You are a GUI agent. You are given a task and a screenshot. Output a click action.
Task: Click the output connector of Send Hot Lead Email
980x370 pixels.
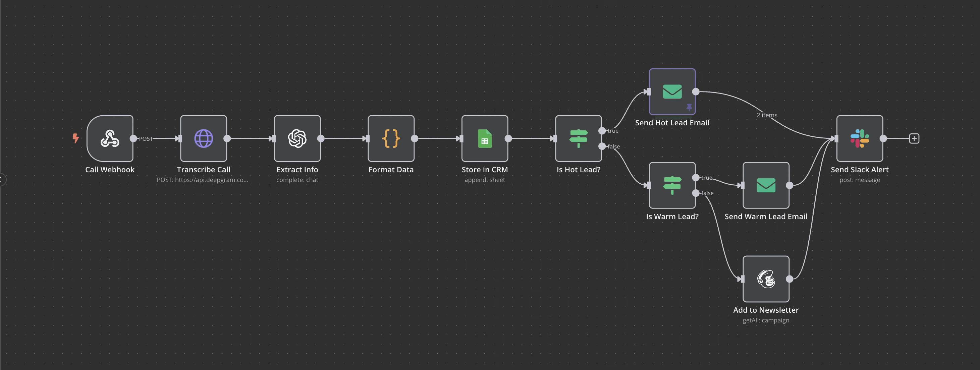pyautogui.click(x=696, y=91)
